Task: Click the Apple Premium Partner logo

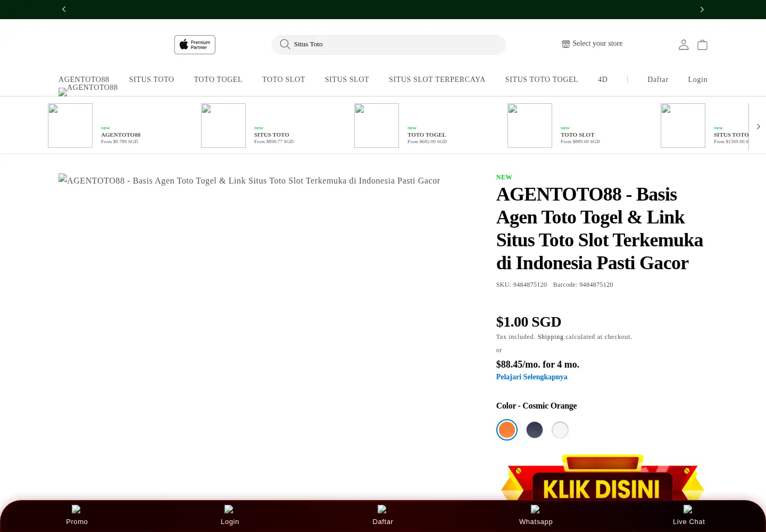Action: pyautogui.click(x=195, y=45)
